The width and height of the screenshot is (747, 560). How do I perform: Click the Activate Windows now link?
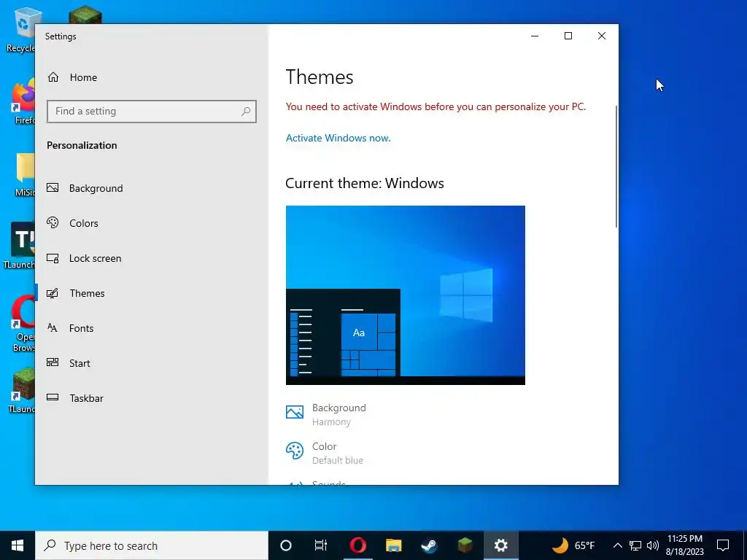pos(338,138)
